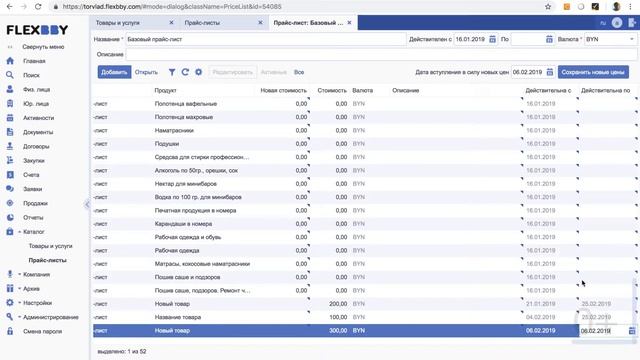
Task: Close the Прайс-листы tab
Action: point(260,23)
